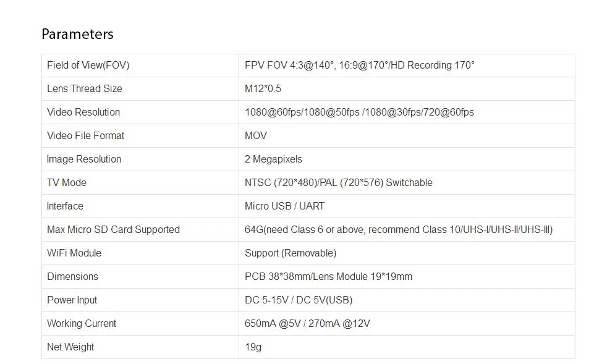Click the Video Resolution label
The height and width of the screenshot is (364, 594).
(x=83, y=112)
